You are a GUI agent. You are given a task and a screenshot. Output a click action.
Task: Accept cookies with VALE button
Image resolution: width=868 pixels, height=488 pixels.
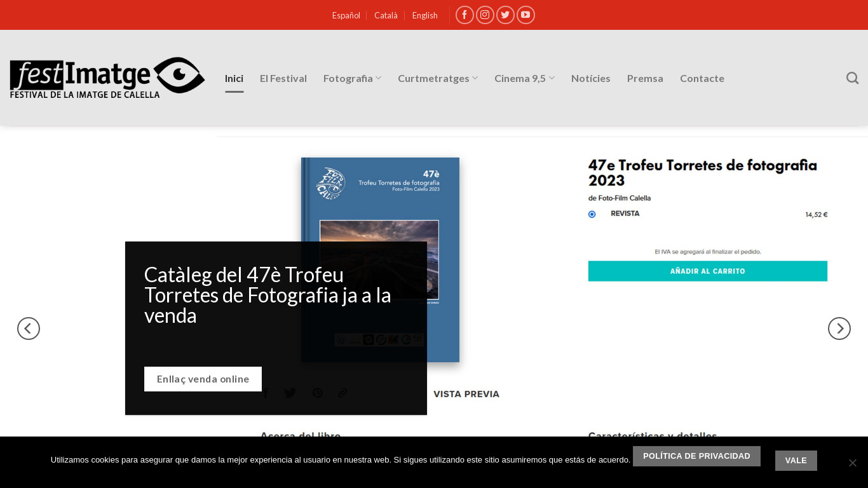point(796,461)
